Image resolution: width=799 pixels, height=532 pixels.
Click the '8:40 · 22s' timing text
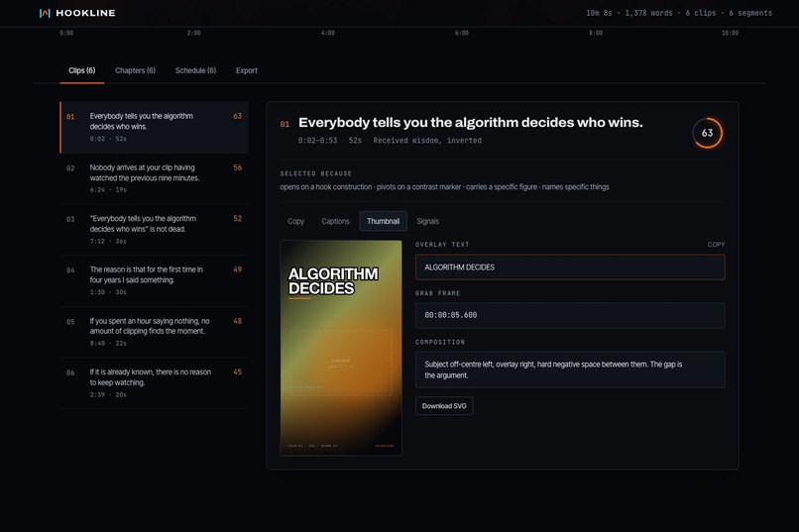pos(108,344)
